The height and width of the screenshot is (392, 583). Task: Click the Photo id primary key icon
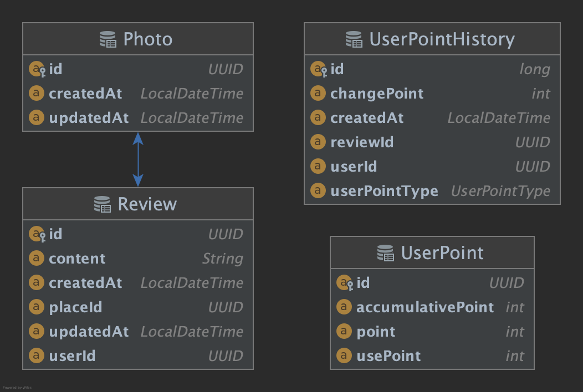coord(37,69)
